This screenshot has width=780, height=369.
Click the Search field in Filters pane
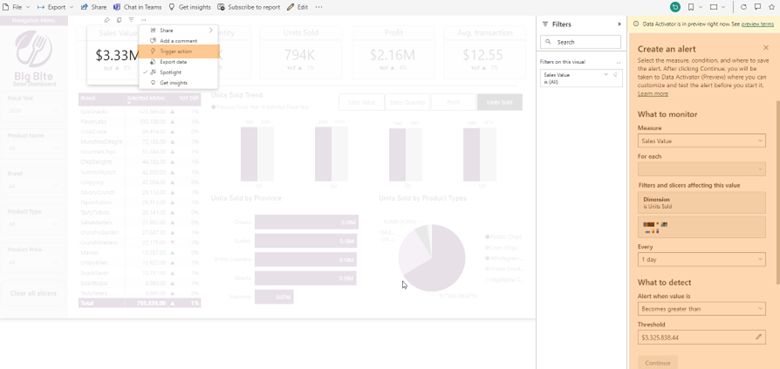(581, 42)
